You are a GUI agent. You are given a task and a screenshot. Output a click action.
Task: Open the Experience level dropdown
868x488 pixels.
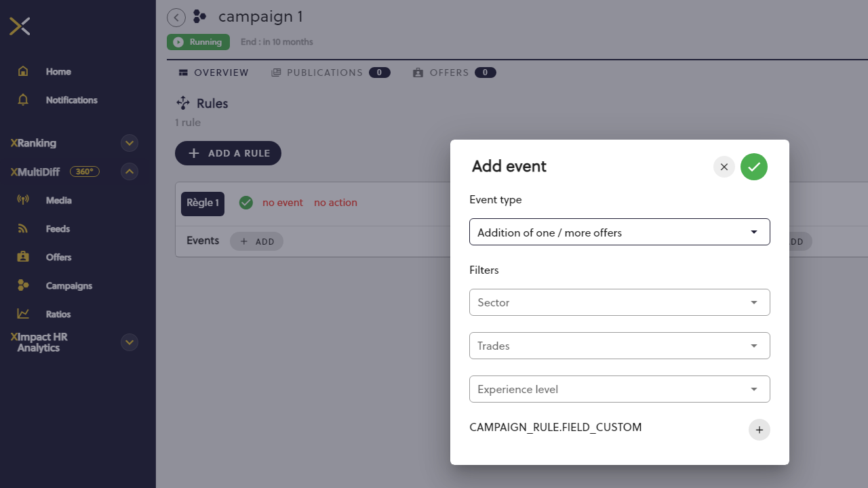tap(620, 389)
